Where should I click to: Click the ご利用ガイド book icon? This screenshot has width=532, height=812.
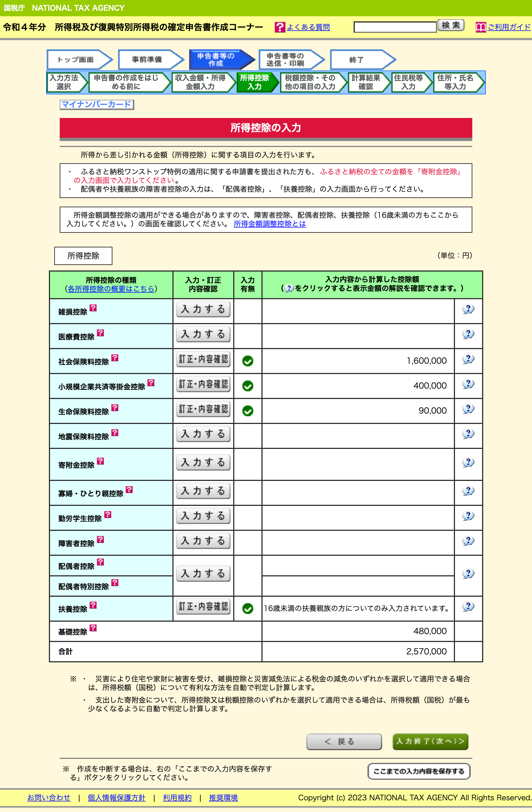[x=481, y=27]
